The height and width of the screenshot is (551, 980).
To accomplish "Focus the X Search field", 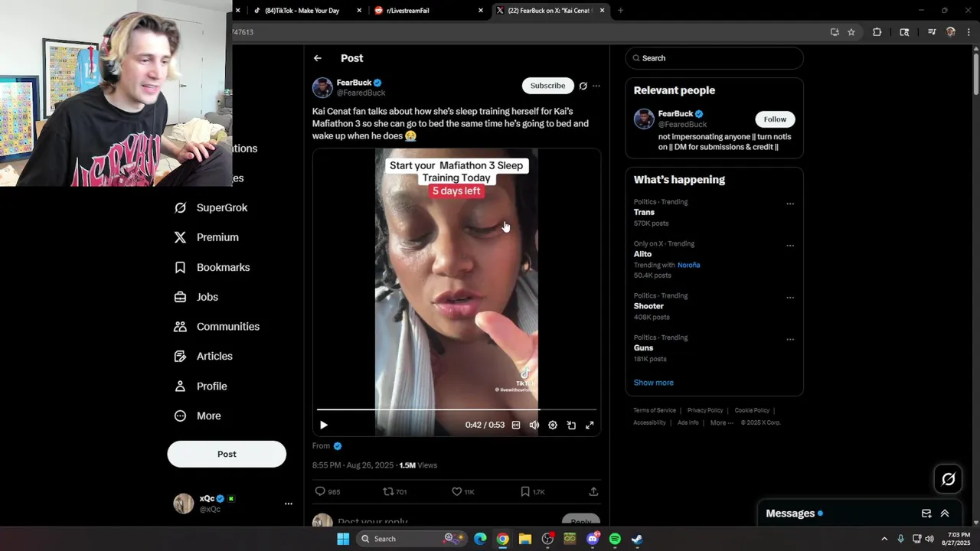I will coord(714,58).
